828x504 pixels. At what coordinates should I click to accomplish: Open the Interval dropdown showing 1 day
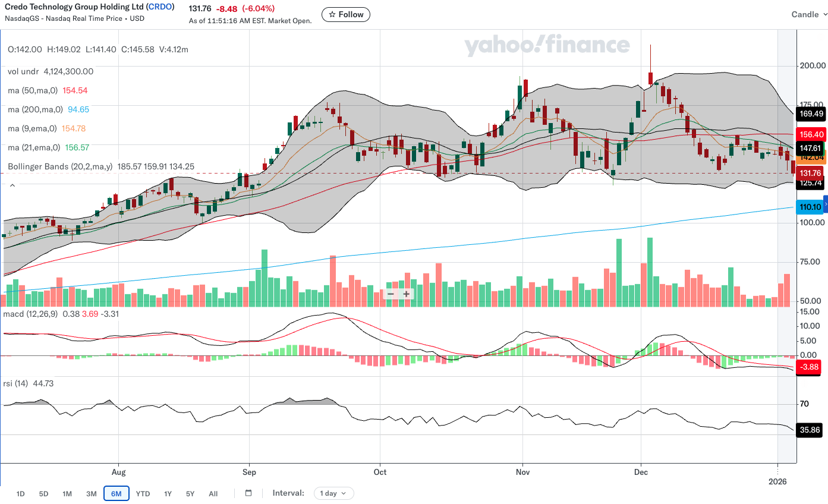(x=333, y=493)
